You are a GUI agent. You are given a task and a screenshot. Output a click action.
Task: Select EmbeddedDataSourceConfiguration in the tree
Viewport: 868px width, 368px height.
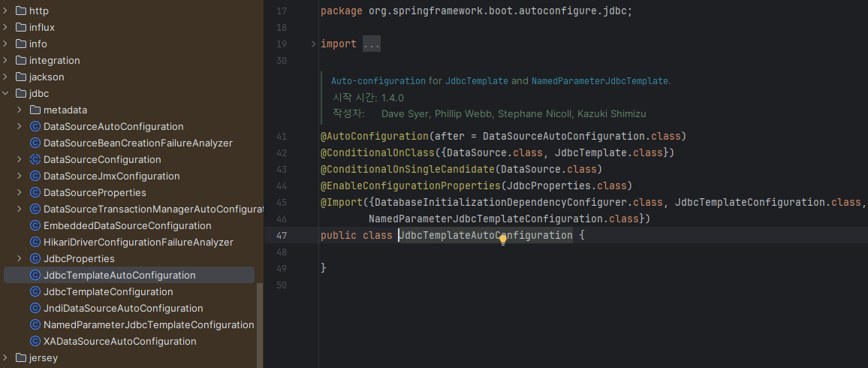tap(128, 226)
